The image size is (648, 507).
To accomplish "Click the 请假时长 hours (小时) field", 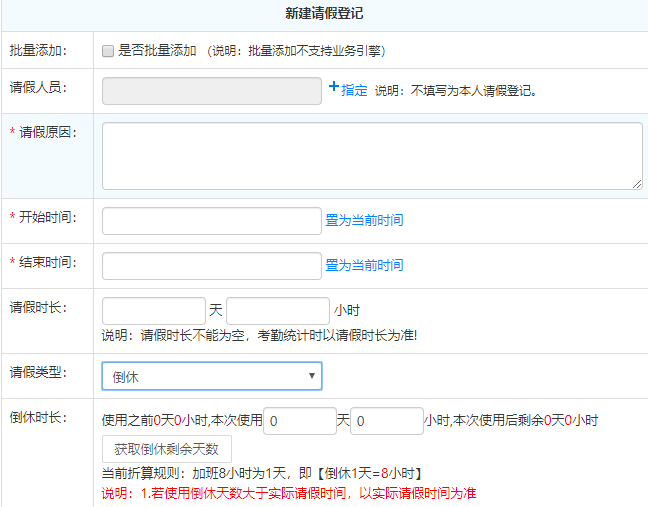I will (277, 310).
